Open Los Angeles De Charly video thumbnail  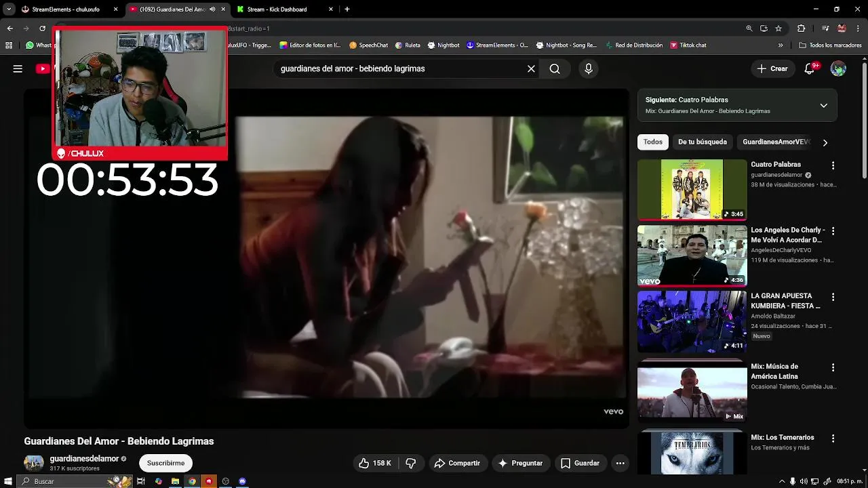tap(692, 255)
